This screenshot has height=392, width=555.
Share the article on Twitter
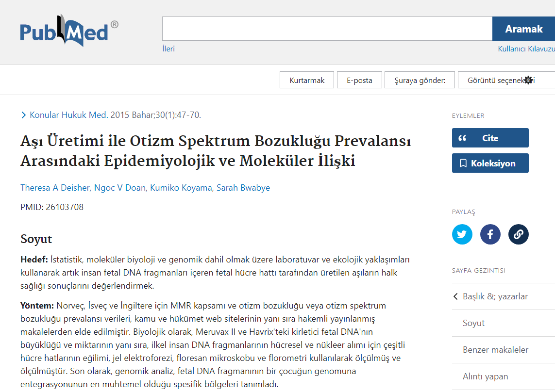tap(462, 235)
